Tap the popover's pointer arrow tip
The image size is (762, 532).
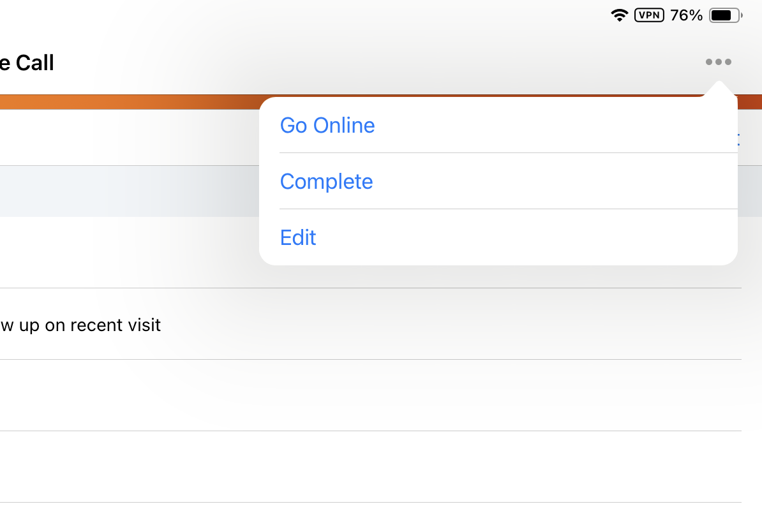[x=719, y=85]
